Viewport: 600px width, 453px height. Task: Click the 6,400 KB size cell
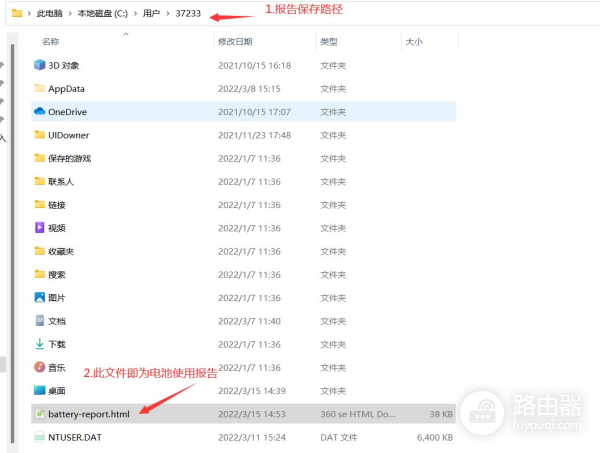(x=435, y=437)
